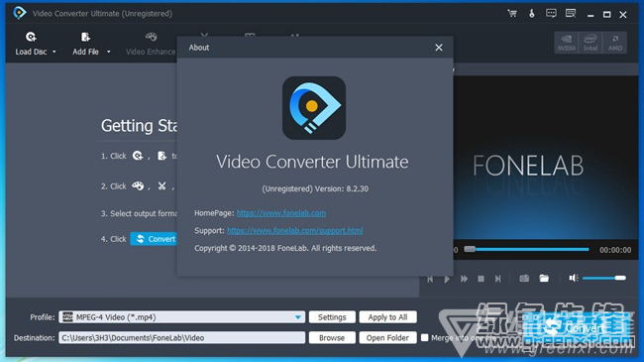Toggle AMD acceleration badge

615,43
